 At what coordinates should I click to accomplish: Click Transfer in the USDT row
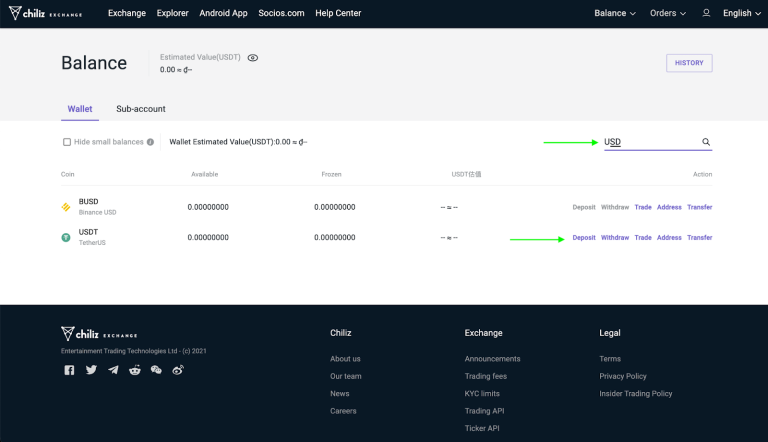tap(699, 238)
